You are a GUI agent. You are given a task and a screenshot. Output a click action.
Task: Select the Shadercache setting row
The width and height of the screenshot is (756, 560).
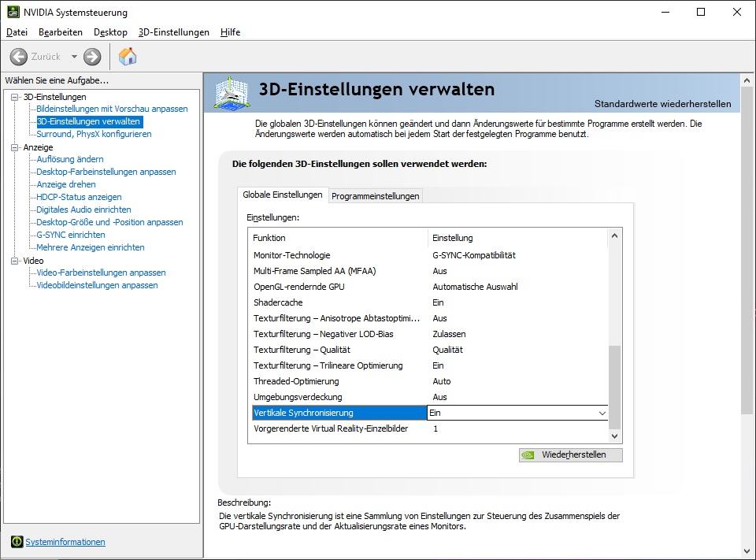pyautogui.click(x=430, y=302)
